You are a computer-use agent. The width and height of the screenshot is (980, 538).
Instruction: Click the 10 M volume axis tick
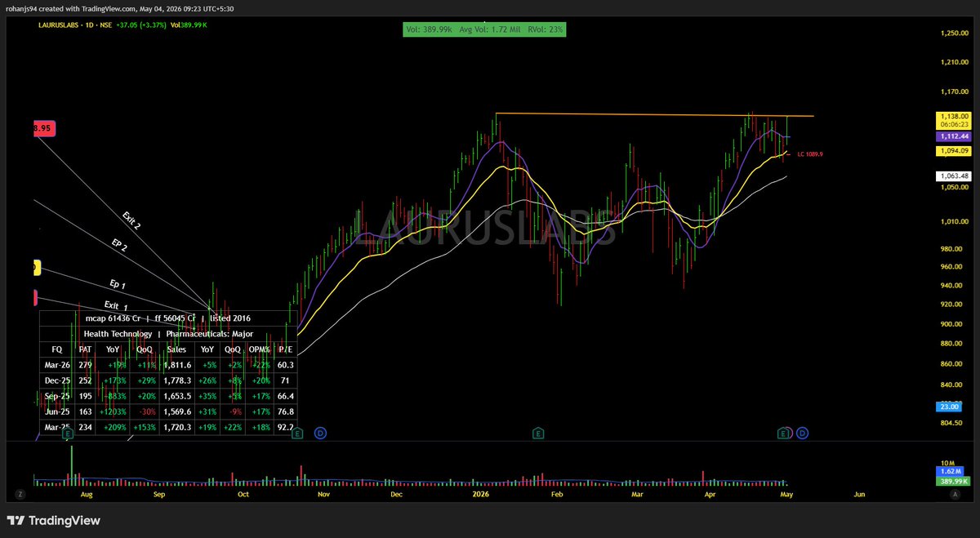[948, 464]
